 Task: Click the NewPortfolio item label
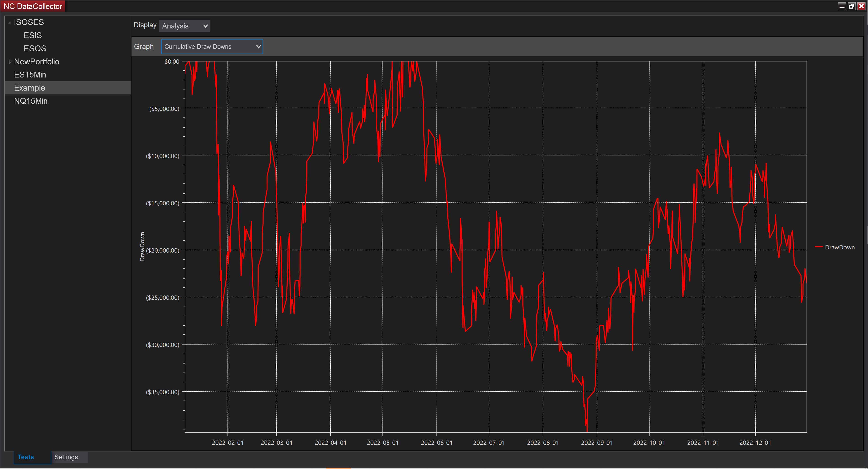(x=36, y=62)
